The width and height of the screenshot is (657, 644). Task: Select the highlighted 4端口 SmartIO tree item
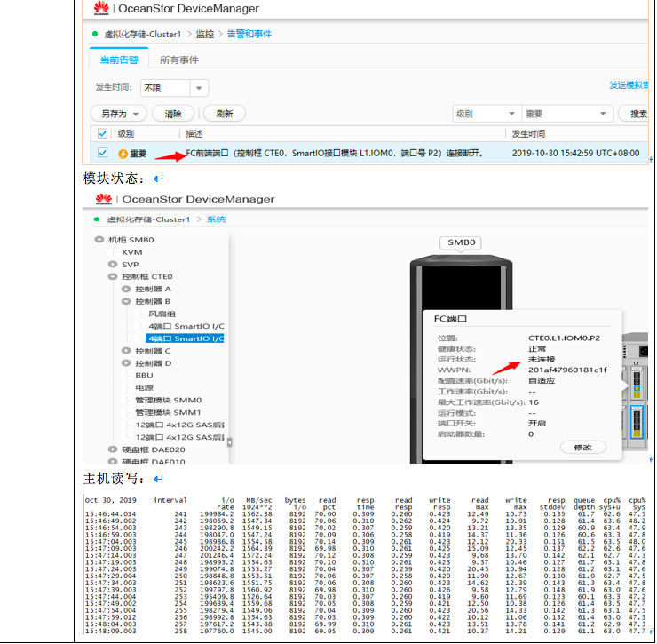point(185,338)
